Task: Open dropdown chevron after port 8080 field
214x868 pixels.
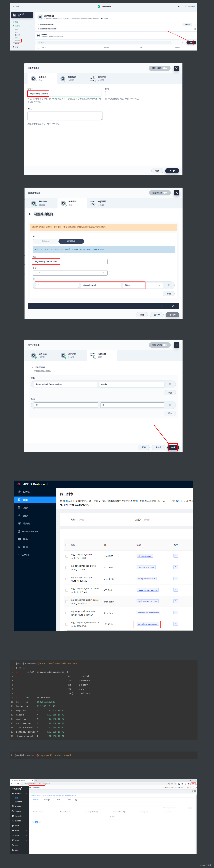Action: coord(160,285)
